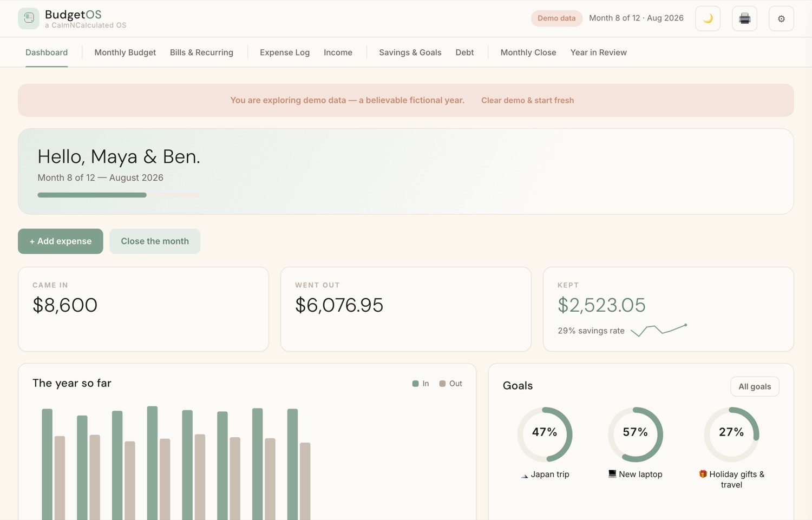
Task: Click the Close the month button
Action: coord(155,241)
